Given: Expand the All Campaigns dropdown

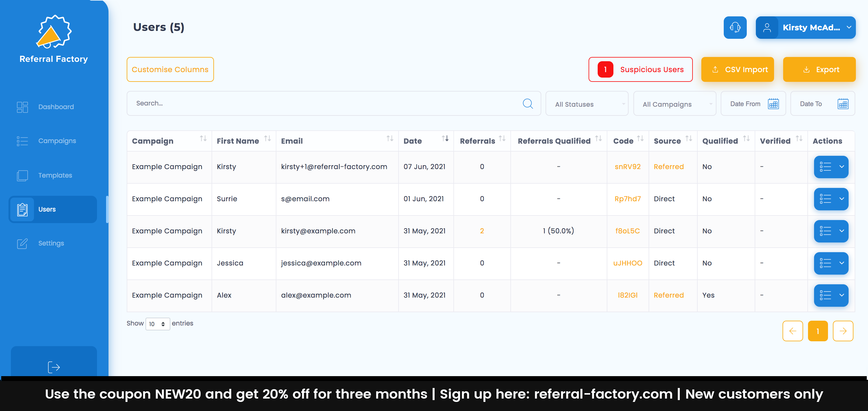Looking at the screenshot, I should click(674, 104).
